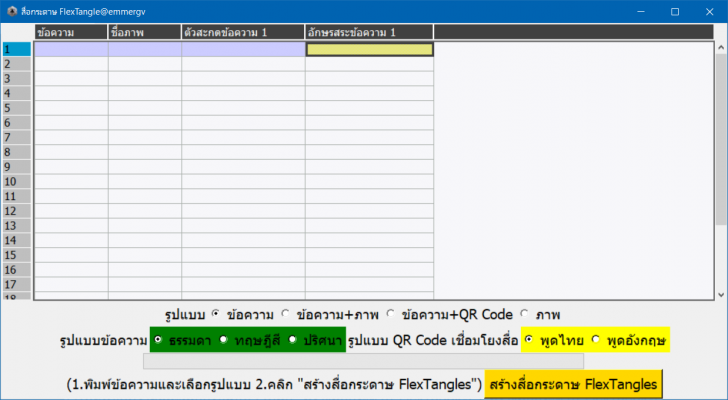
Task: Select row header 8
Action: (17, 152)
